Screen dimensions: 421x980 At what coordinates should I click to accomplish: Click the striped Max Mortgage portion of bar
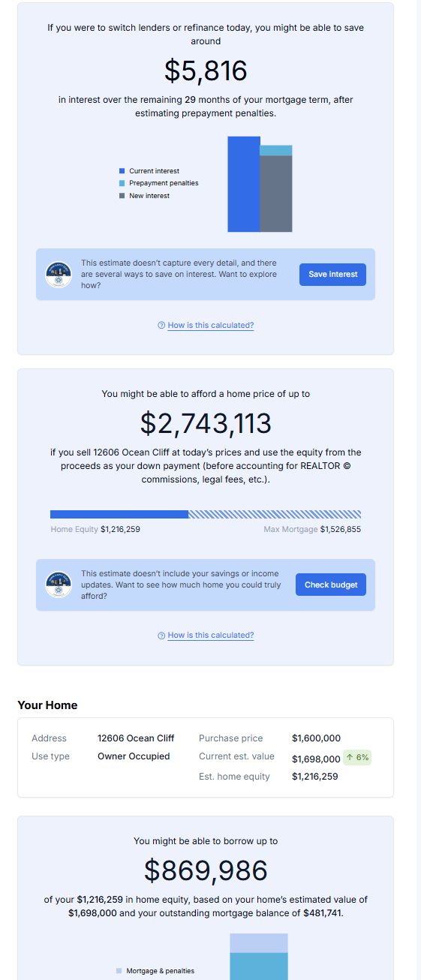275,515
